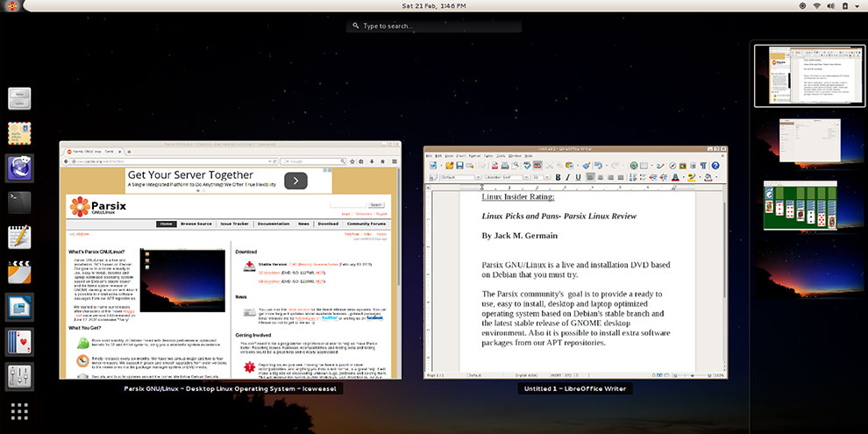Toggle Underline formatting in Writer
This screenshot has height=434, width=868.
[578, 177]
